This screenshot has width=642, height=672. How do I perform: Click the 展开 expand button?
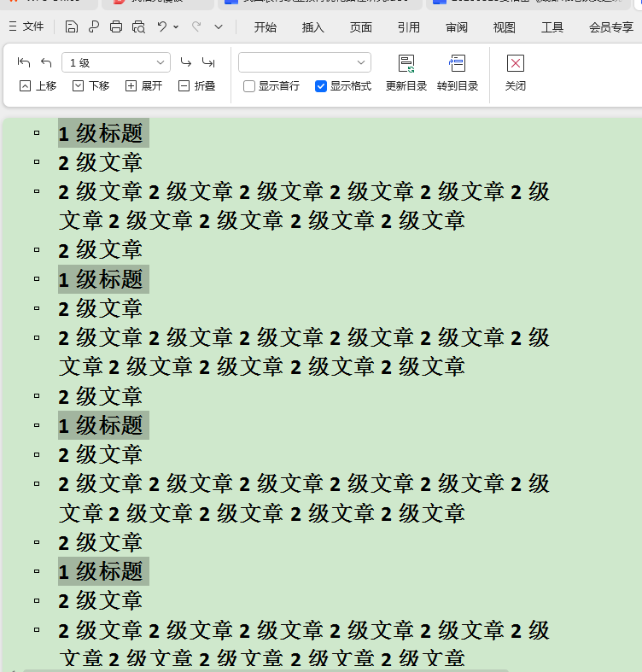[143, 86]
